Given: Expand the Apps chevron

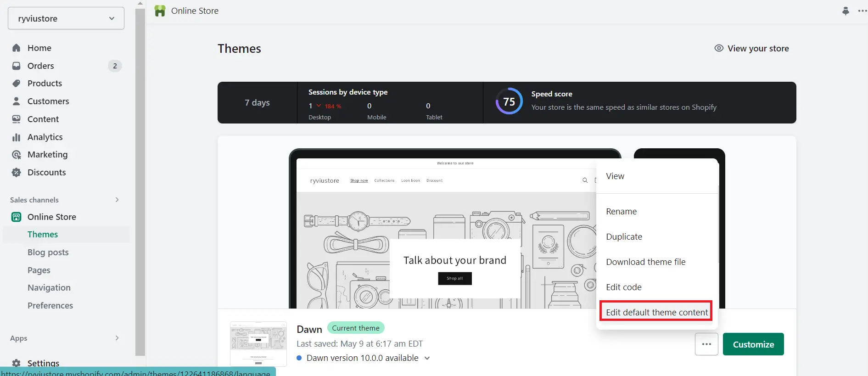Looking at the screenshot, I should tap(117, 338).
